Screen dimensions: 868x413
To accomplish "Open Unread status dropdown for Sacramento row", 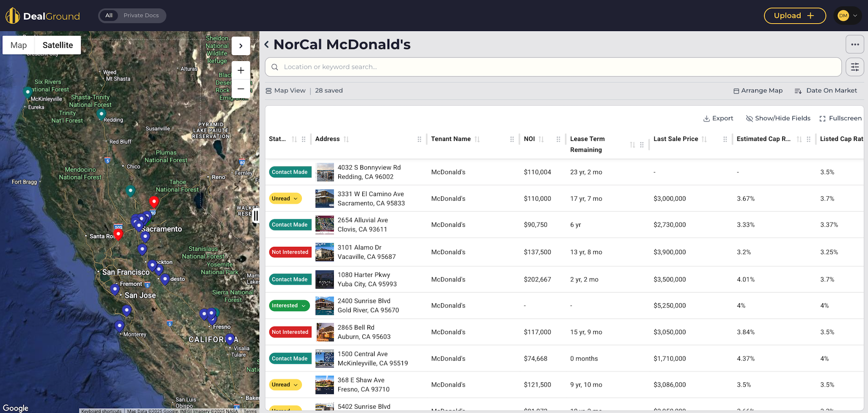I will (285, 198).
